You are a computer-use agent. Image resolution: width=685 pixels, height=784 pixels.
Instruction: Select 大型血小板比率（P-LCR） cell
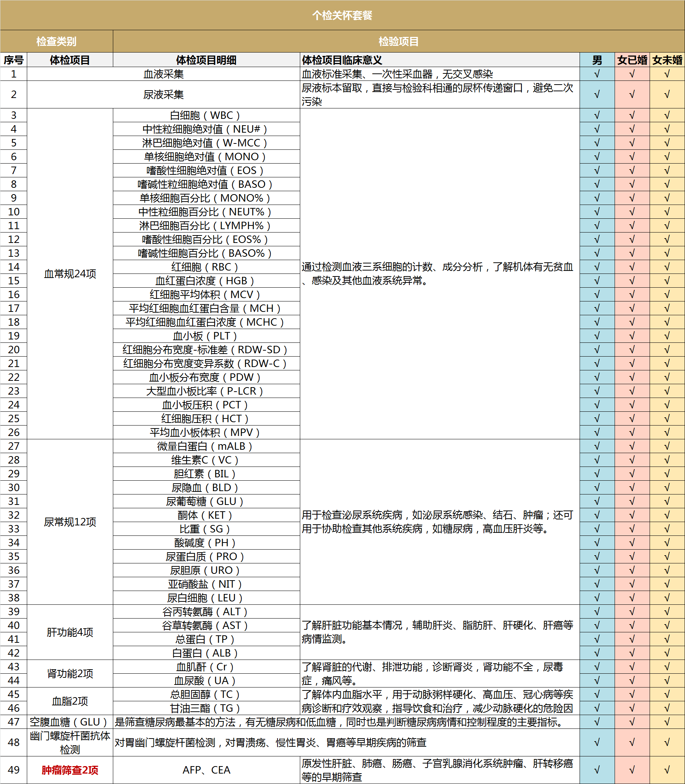click(x=206, y=391)
